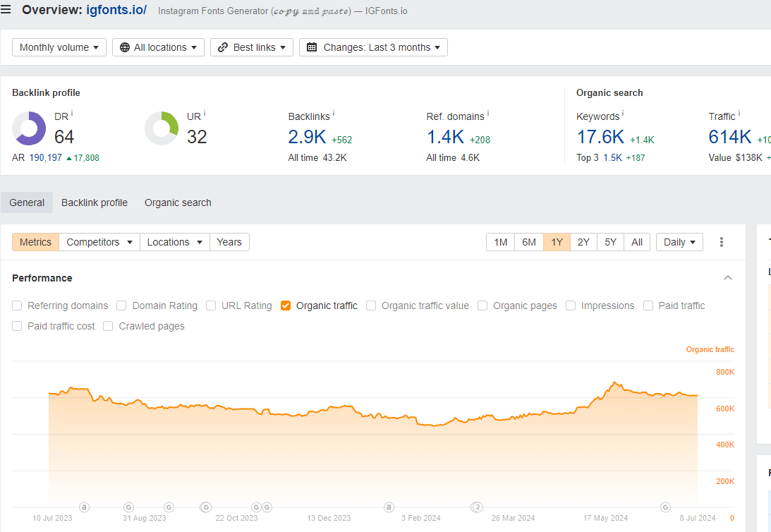Click the Ref. domains info icon
Image resolution: width=771 pixels, height=532 pixels.
[x=487, y=114]
